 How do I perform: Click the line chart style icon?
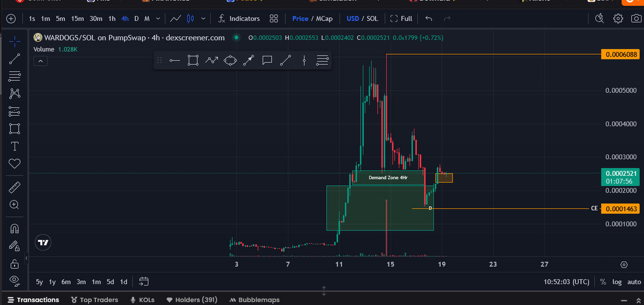175,19
